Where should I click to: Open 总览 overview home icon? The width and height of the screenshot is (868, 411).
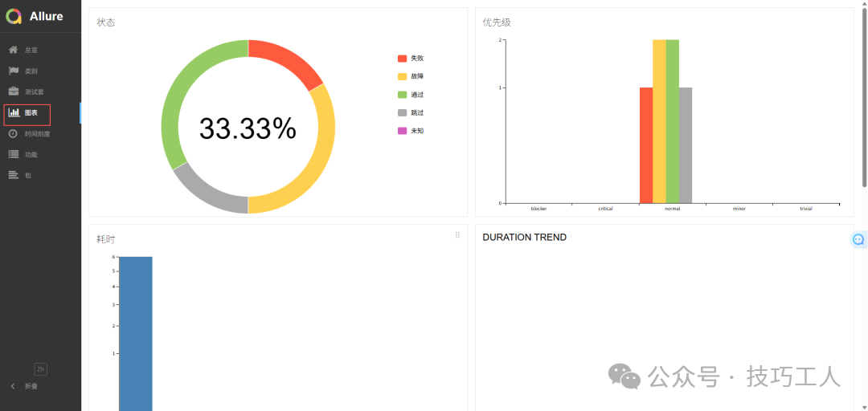pyautogui.click(x=13, y=50)
